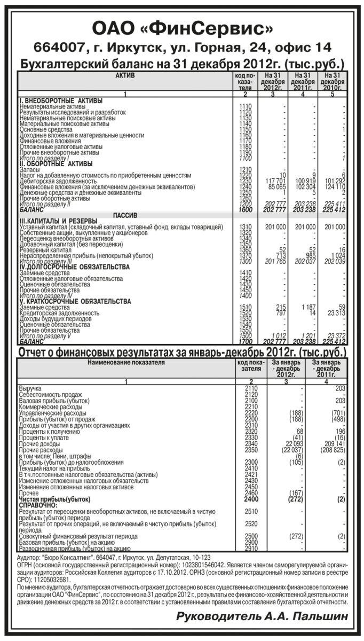
Task: Select the Отчет о финансовых результатах heading
Action: pyautogui.click(x=181, y=352)
